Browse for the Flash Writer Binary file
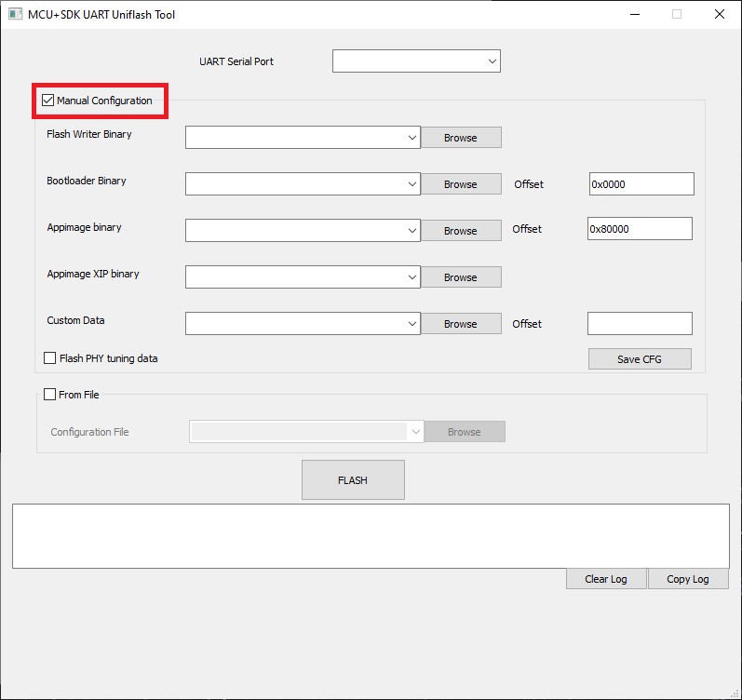Image resolution: width=742 pixels, height=700 pixels. pyautogui.click(x=460, y=138)
